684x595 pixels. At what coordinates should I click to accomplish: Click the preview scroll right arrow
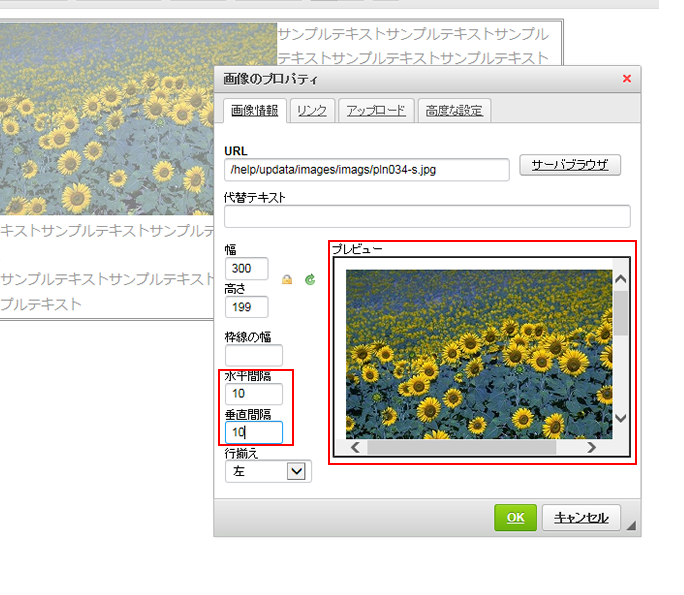(x=591, y=448)
